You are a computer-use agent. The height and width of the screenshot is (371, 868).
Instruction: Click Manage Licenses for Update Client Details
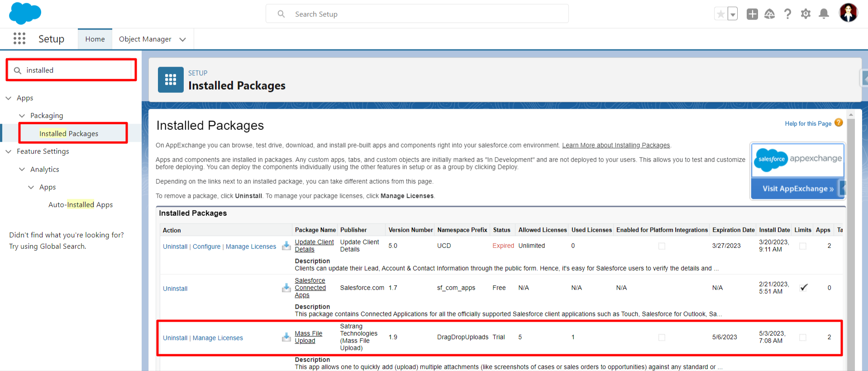point(251,247)
